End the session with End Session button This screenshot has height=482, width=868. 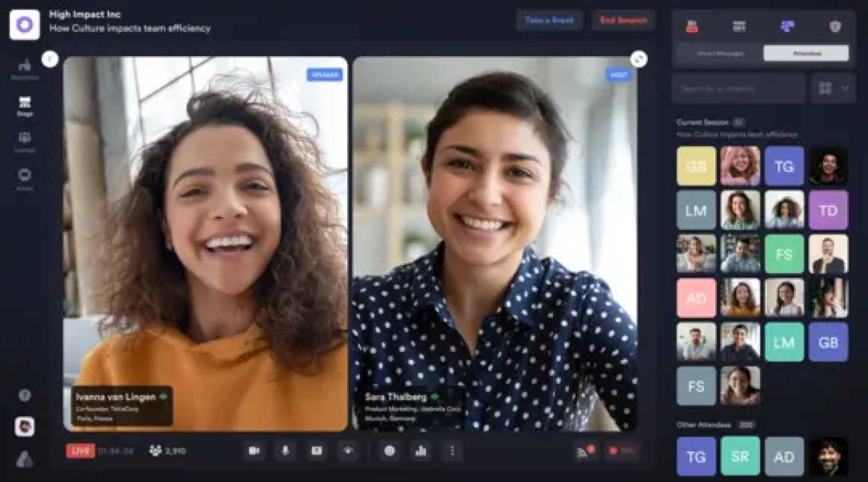(x=623, y=20)
